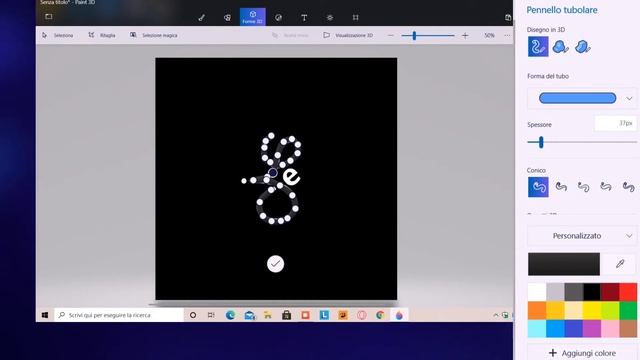The width and height of the screenshot is (640, 360).
Task: Expand the Personalizzato material dropdown
Action: 582,236
